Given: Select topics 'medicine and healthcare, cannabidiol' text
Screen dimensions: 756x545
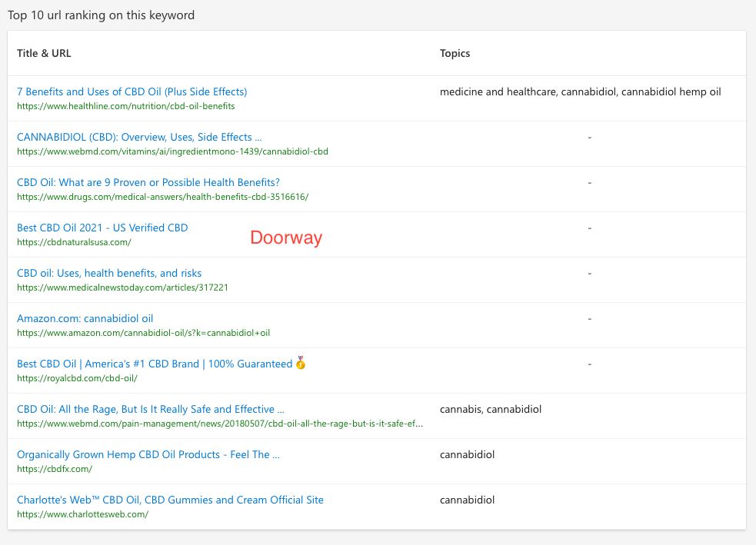Looking at the screenshot, I should [x=580, y=91].
